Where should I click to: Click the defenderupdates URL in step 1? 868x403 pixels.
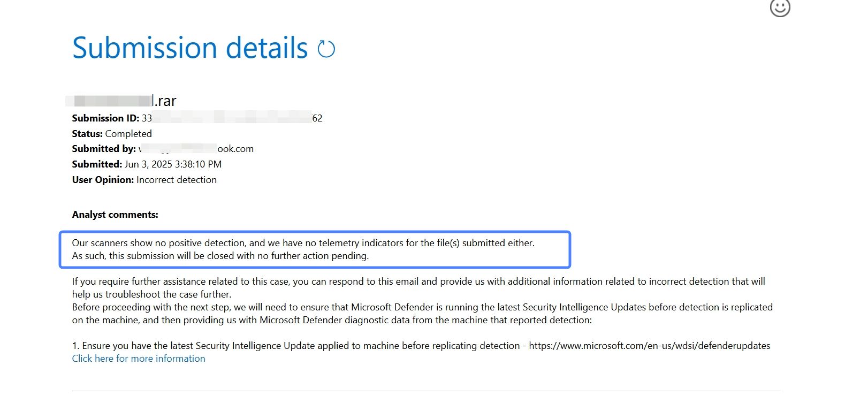click(x=650, y=346)
